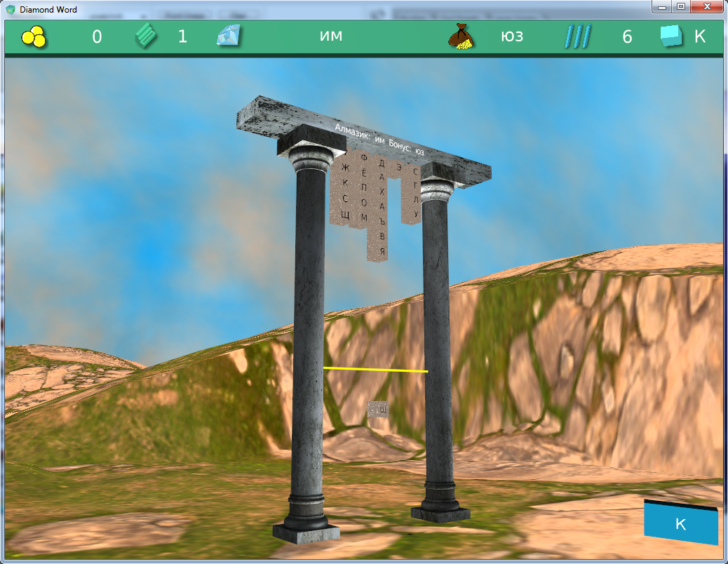
Task: Click the cyan cube icon in top bar
Action: coord(671,36)
